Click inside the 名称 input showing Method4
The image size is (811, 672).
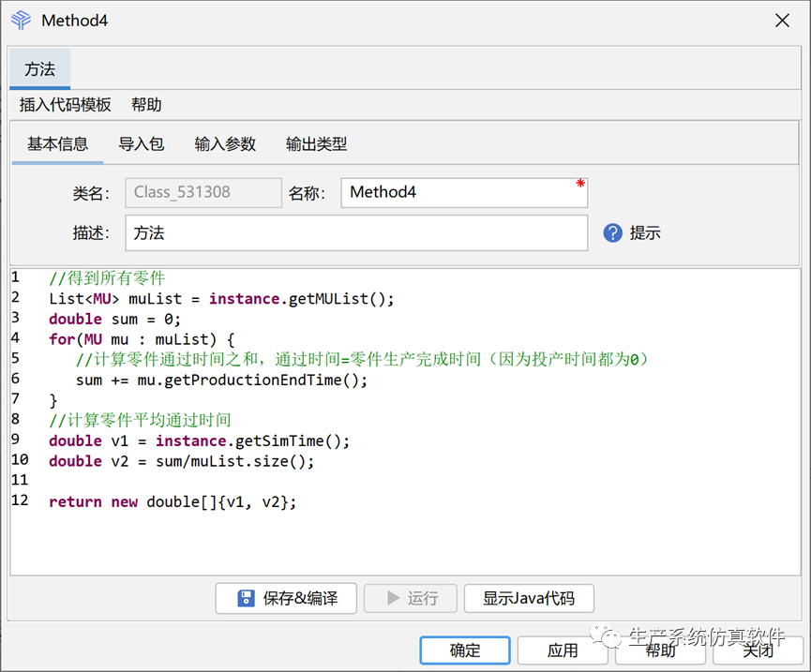coord(464,192)
